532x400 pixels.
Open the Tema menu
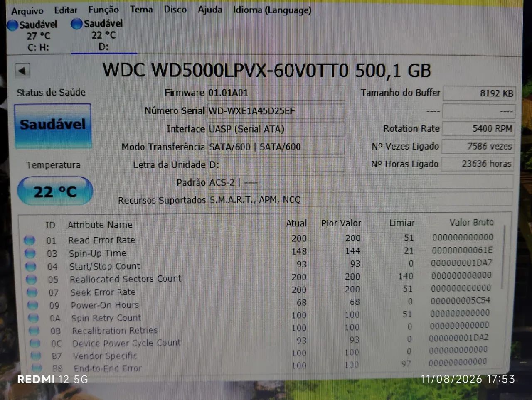(141, 9)
